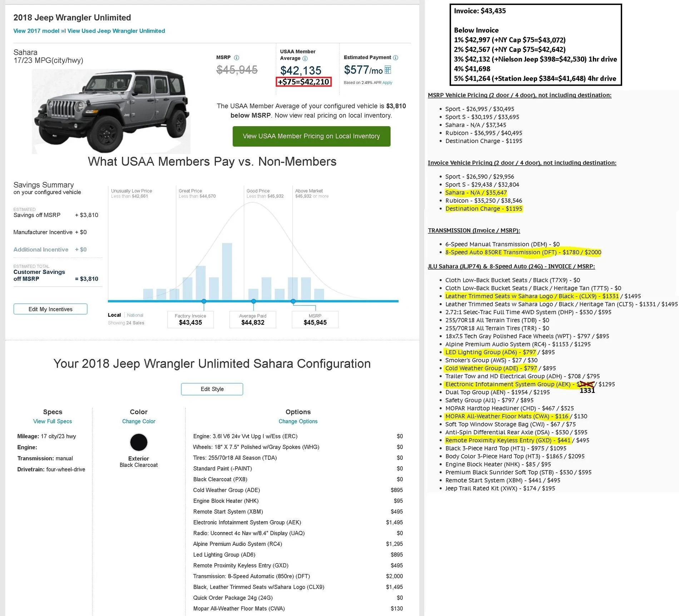Click the Safety Group (AJ1) line
This screenshot has height=616, width=679.
tap(489, 400)
